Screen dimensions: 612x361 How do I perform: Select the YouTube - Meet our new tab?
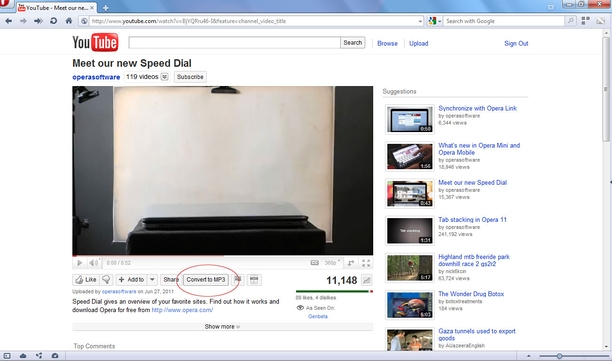[57, 7]
